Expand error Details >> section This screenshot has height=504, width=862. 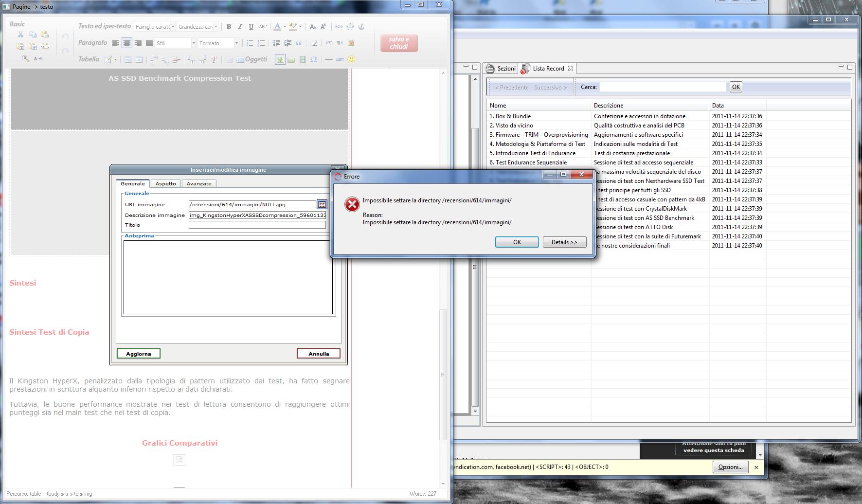pyautogui.click(x=564, y=242)
